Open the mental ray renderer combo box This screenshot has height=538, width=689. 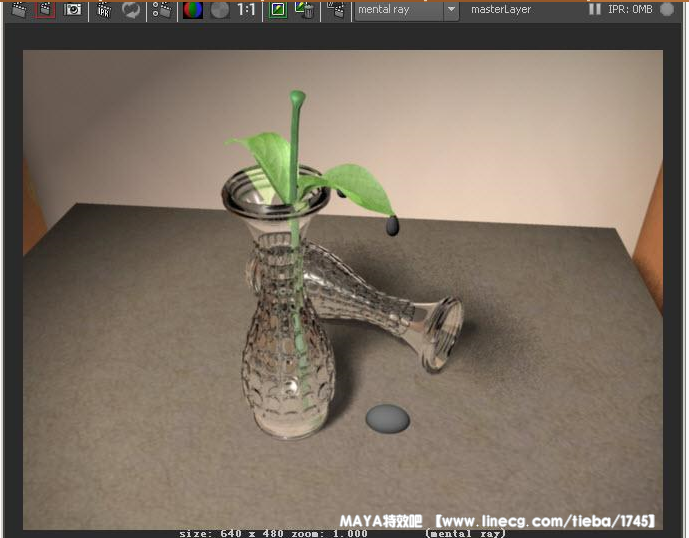point(398,10)
